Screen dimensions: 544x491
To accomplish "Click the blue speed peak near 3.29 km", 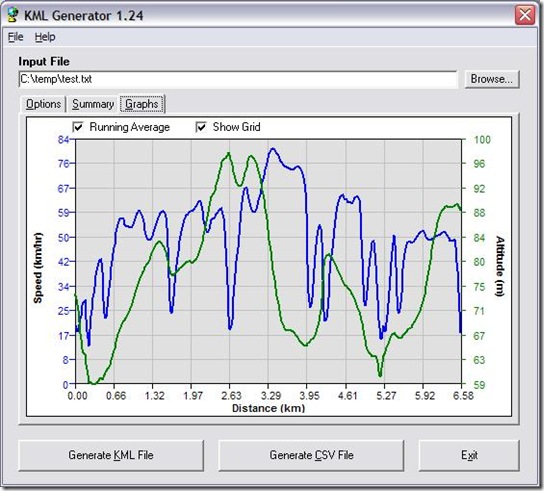I will pos(273,149).
